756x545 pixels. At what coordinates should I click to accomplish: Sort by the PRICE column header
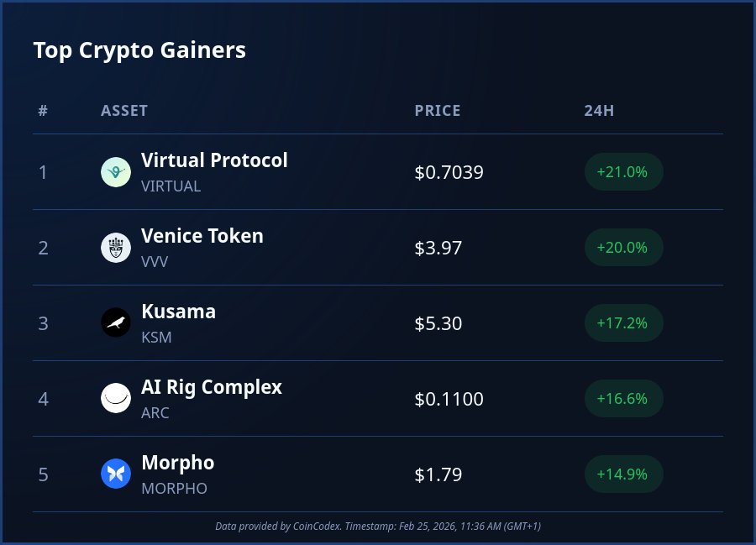[438, 111]
